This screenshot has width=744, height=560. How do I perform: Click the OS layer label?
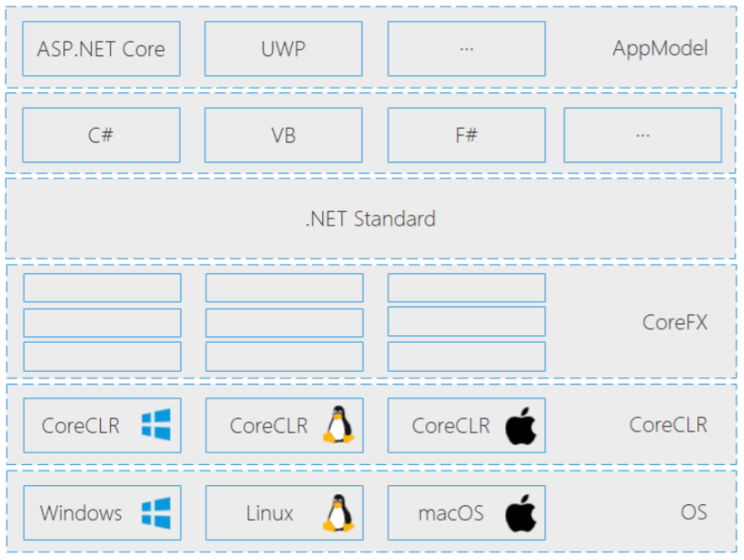tap(693, 512)
